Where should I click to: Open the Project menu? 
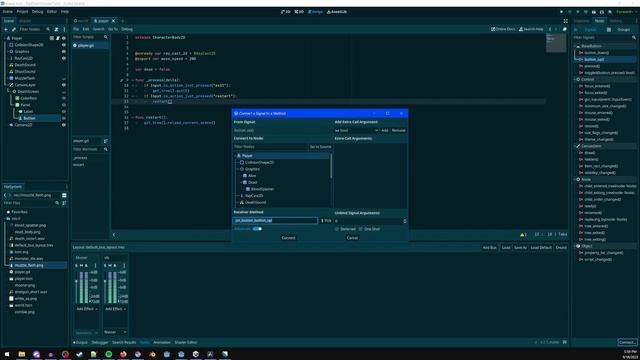[22, 12]
